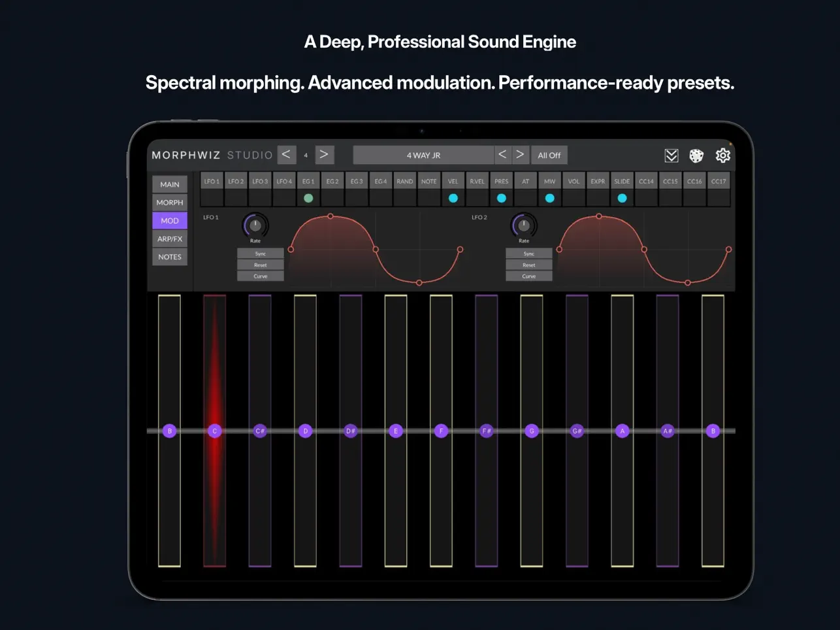Tap the G# note circle
This screenshot has width=840, height=630.
(x=577, y=431)
